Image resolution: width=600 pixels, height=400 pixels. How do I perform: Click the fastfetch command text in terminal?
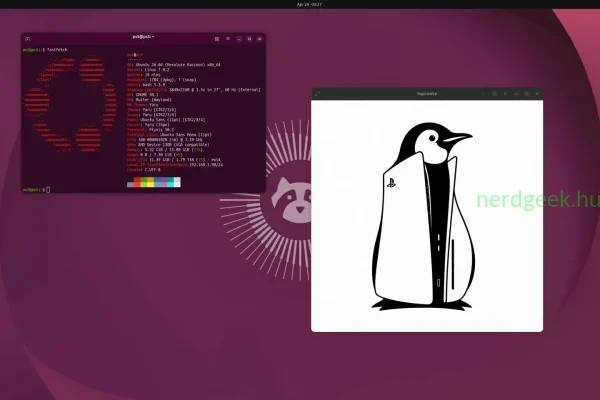point(57,50)
